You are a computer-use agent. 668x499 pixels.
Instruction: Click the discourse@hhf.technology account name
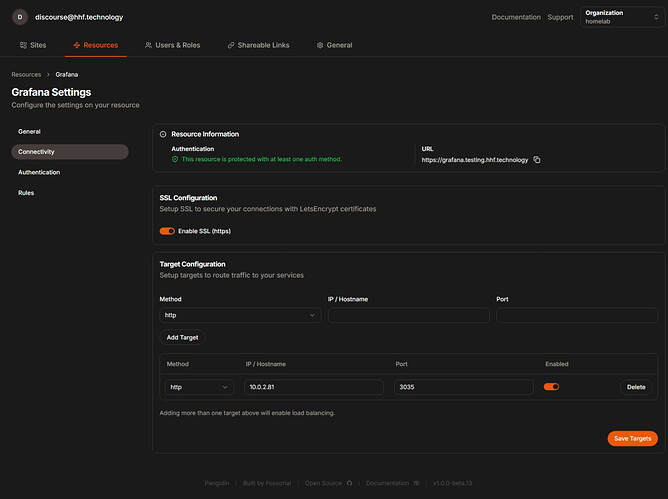point(79,17)
